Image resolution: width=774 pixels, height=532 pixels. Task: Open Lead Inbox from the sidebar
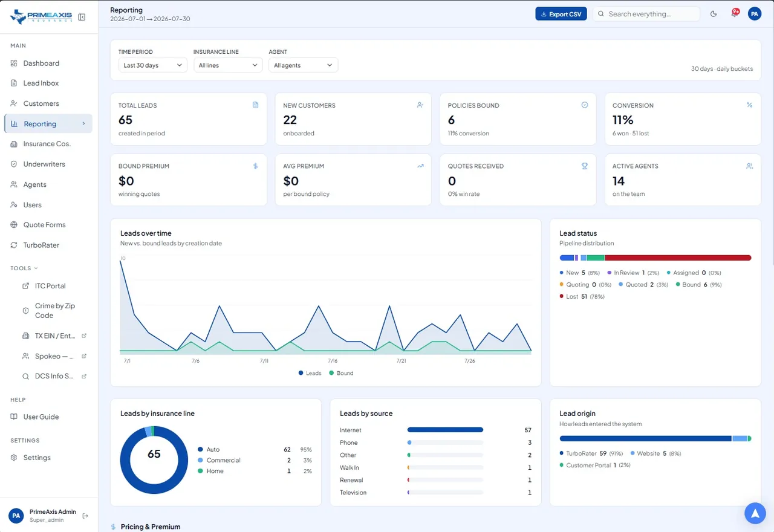pos(48,83)
